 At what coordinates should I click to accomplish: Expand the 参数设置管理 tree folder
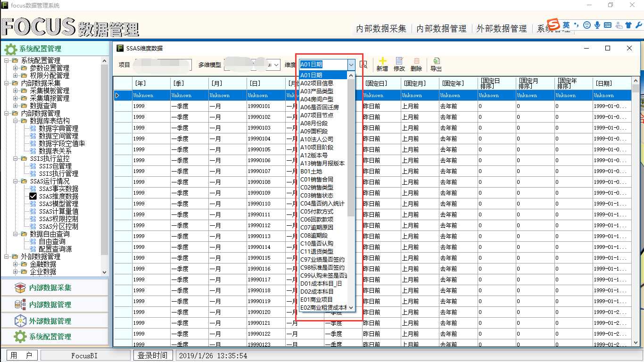coord(15,68)
